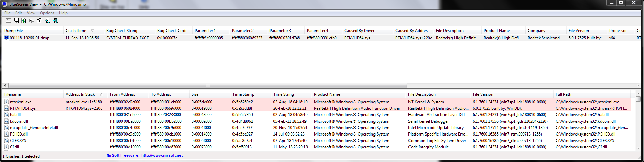Open the View menu

pos(31,13)
